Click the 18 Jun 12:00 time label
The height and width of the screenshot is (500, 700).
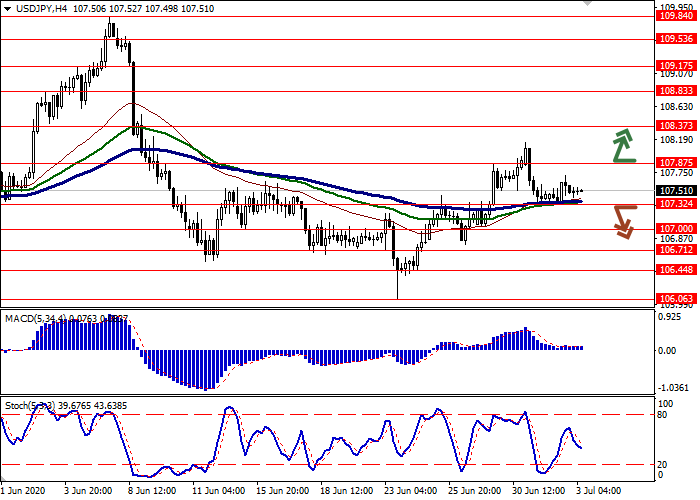pyautogui.click(x=346, y=491)
